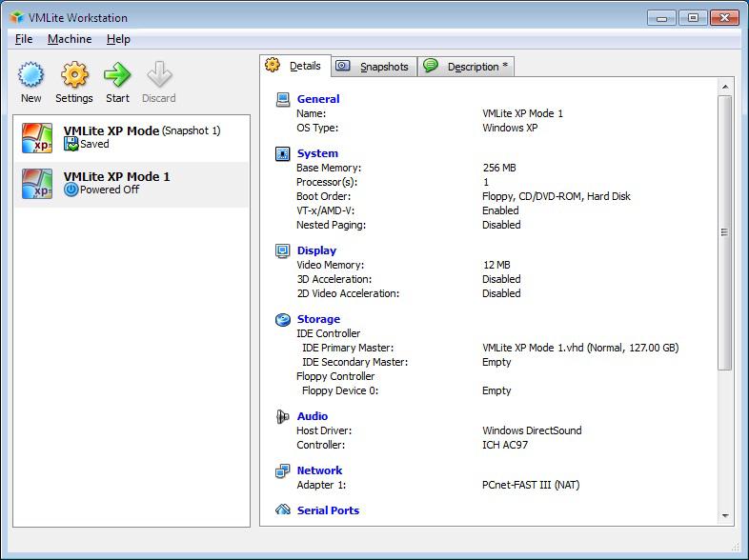The height and width of the screenshot is (560, 749).
Task: Click the Discard down-arrow icon
Action: (159, 74)
